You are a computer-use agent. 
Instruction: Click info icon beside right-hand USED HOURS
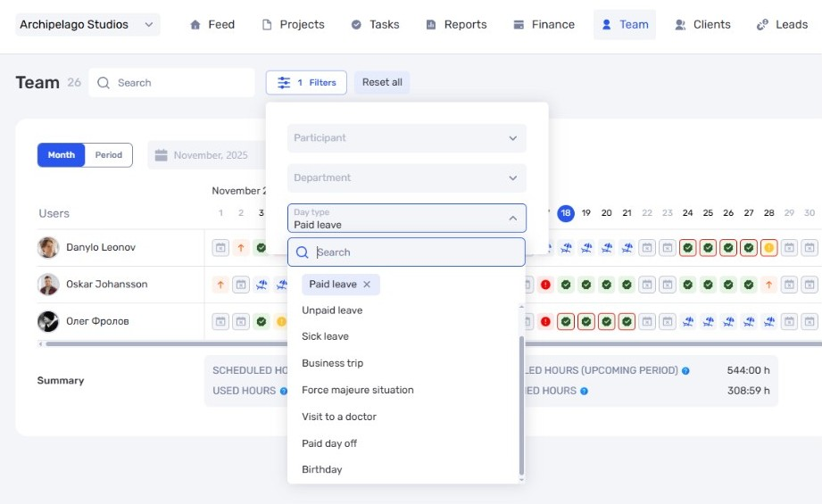(x=584, y=391)
